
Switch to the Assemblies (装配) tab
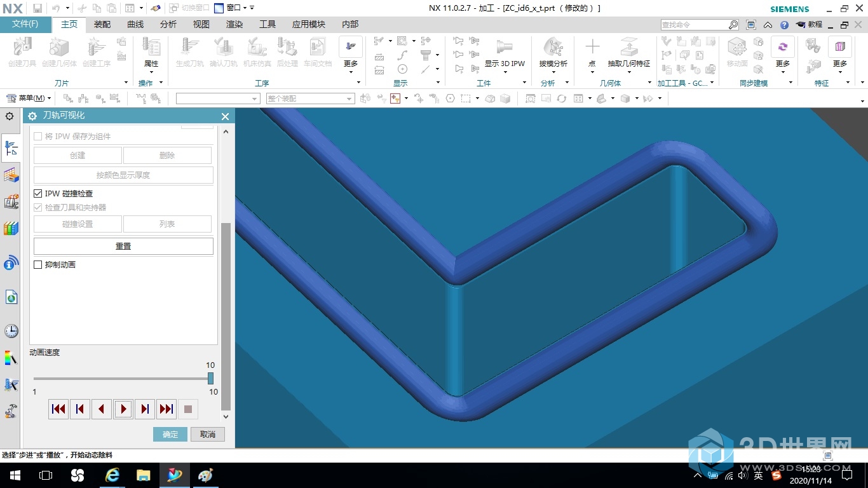102,24
